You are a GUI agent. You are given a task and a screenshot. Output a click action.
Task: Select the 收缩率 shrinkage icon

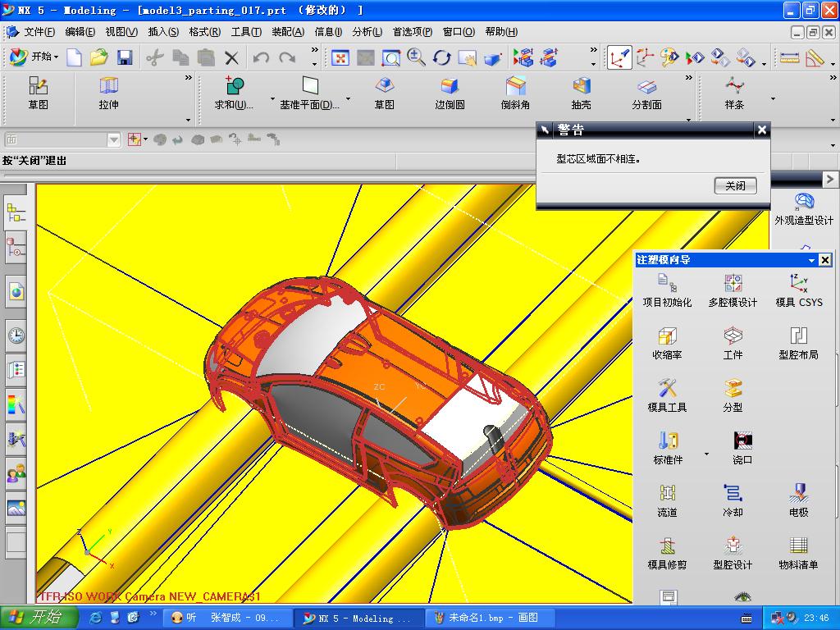click(x=667, y=336)
